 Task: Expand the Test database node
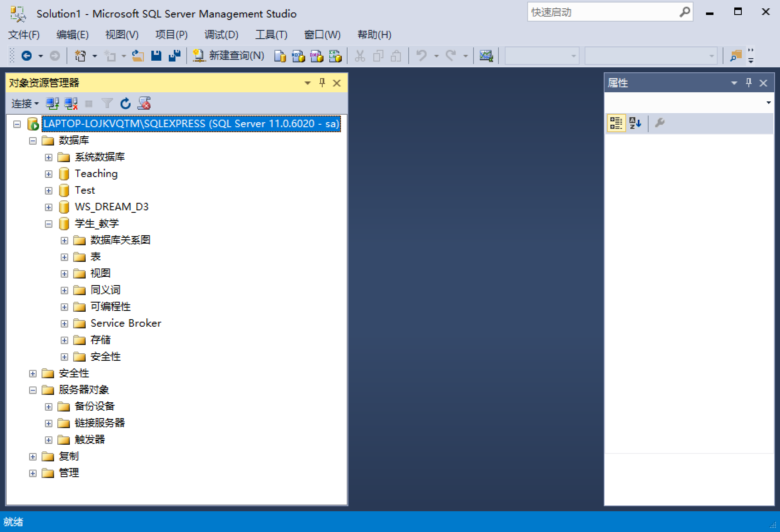point(49,191)
